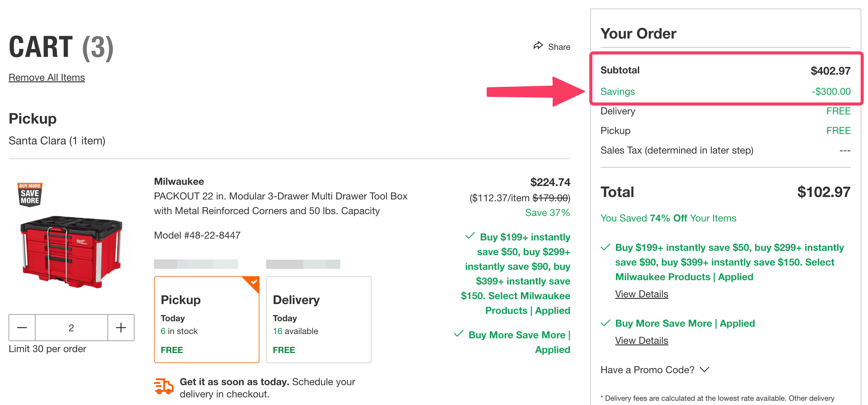Image resolution: width=868 pixels, height=405 pixels.
Task: Select the Pickup fulfillment option
Action: pyautogui.click(x=206, y=320)
